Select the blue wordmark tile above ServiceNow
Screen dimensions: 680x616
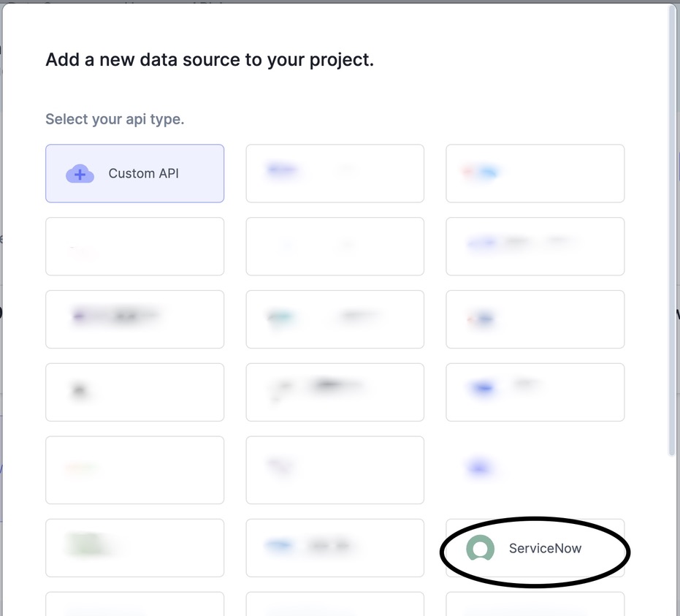tap(335, 548)
